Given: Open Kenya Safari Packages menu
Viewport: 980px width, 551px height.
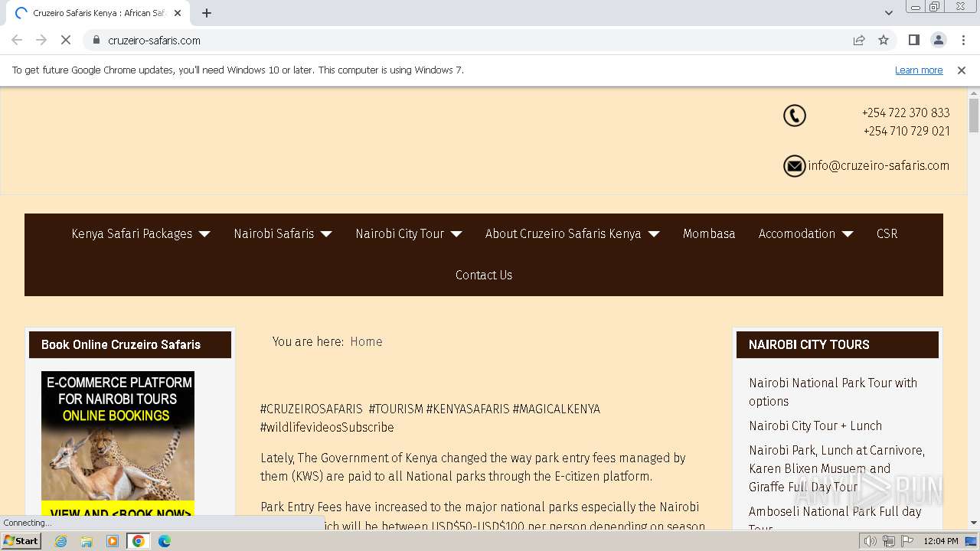Looking at the screenshot, I should 132,233.
